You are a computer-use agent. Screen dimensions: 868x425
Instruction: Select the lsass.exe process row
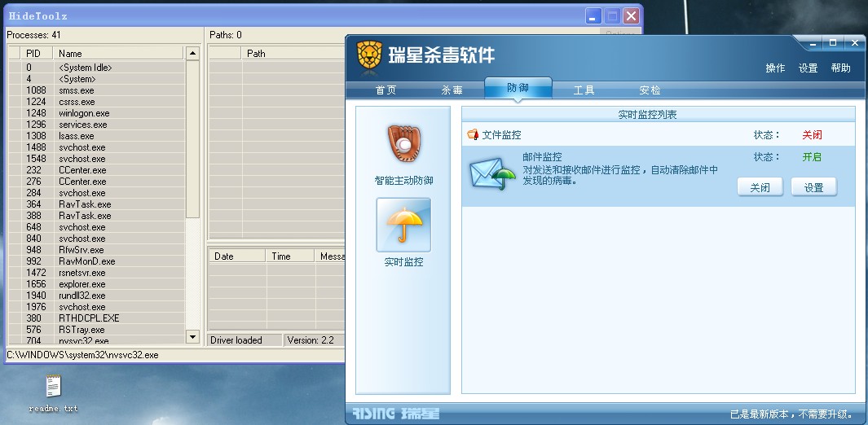tap(96, 135)
